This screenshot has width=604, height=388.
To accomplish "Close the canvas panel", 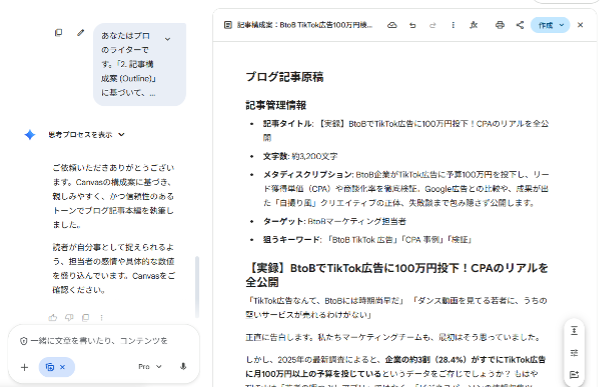I will pyautogui.click(x=581, y=25).
